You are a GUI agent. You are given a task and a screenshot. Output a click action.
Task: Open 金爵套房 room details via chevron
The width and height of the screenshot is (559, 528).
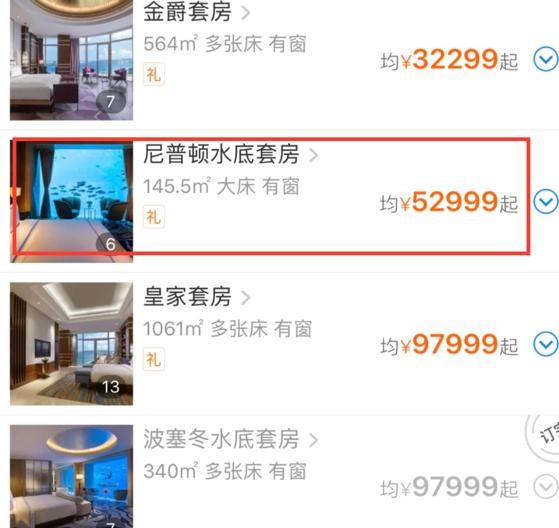coord(246,13)
